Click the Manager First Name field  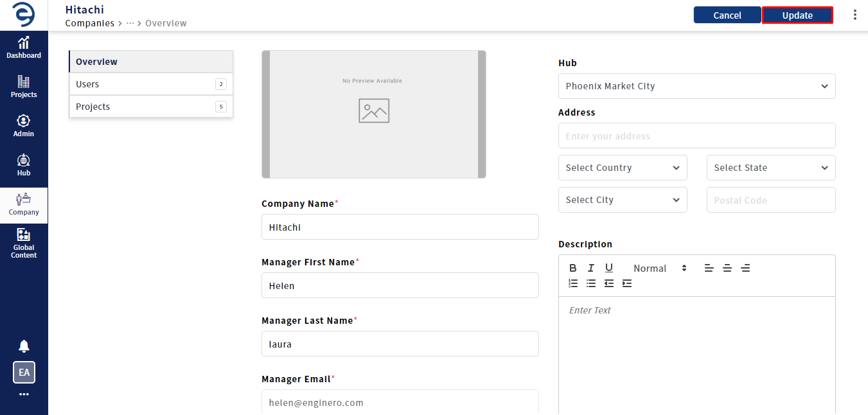click(x=400, y=285)
